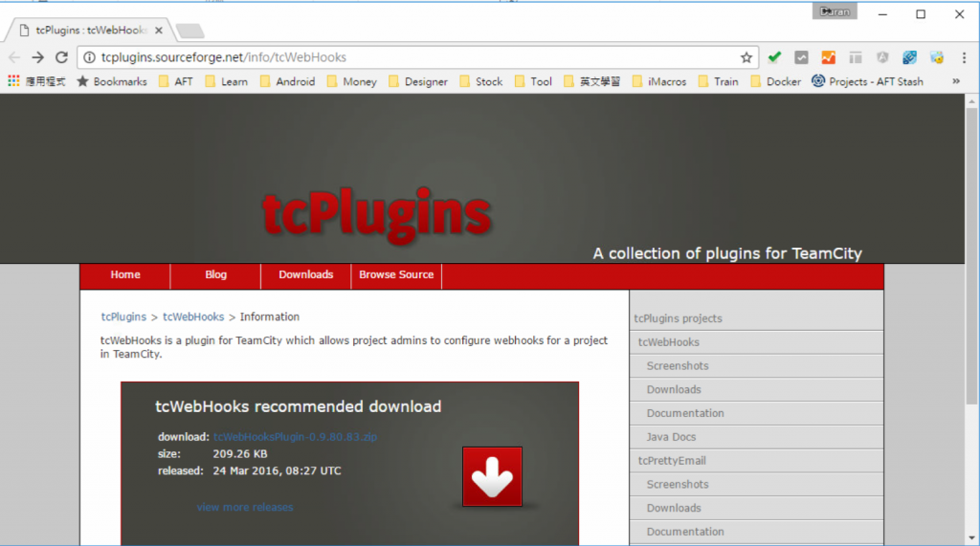The width and height of the screenshot is (980, 546).
Task: Open the apps grid shortcut in bookmarks bar
Action: pos(36,82)
